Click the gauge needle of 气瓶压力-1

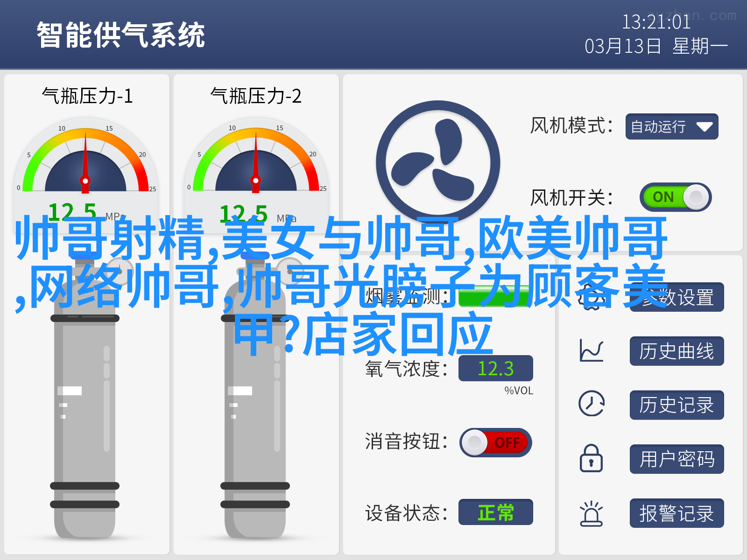coord(85,162)
